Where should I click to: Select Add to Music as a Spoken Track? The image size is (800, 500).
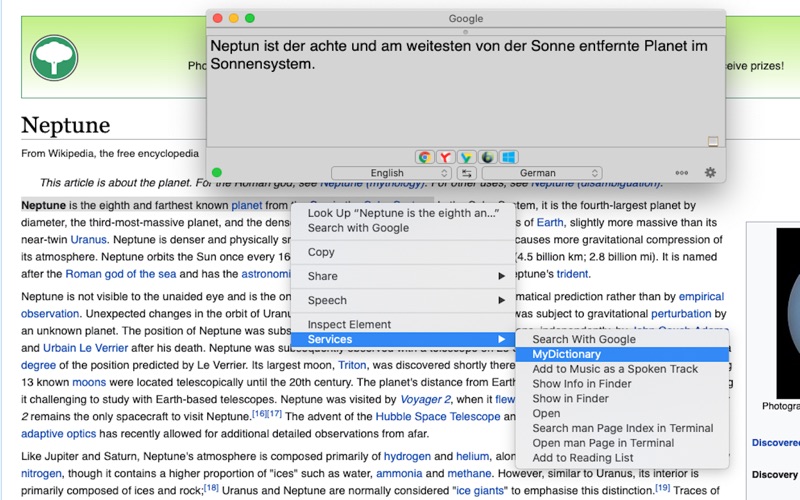pyautogui.click(x=622, y=369)
